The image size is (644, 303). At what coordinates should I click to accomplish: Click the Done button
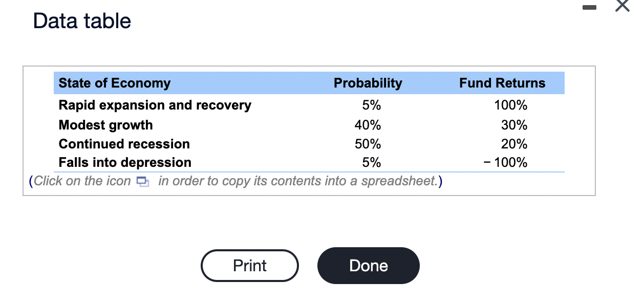pos(368,265)
